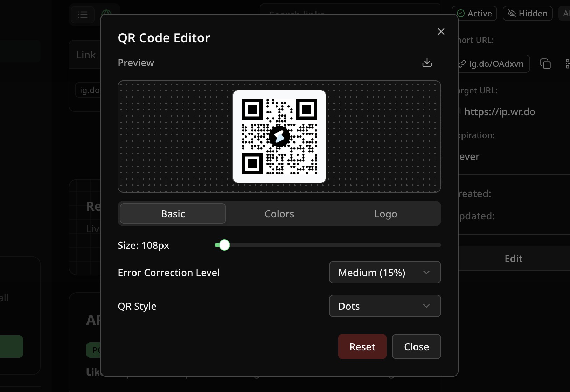Switch to the Colors tab
Viewport: 570px width, 392px height.
click(279, 213)
